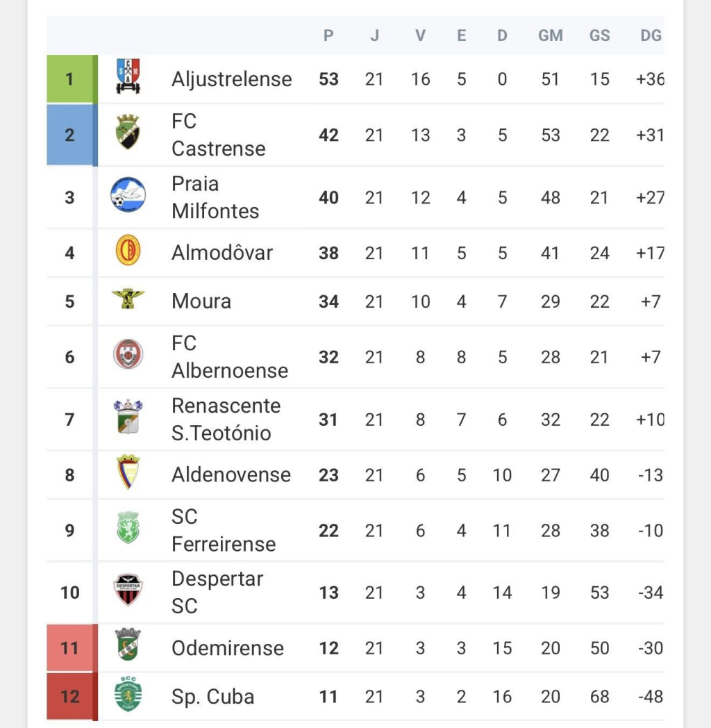Open the Moura team name link
This screenshot has height=728, width=711.
(x=201, y=301)
